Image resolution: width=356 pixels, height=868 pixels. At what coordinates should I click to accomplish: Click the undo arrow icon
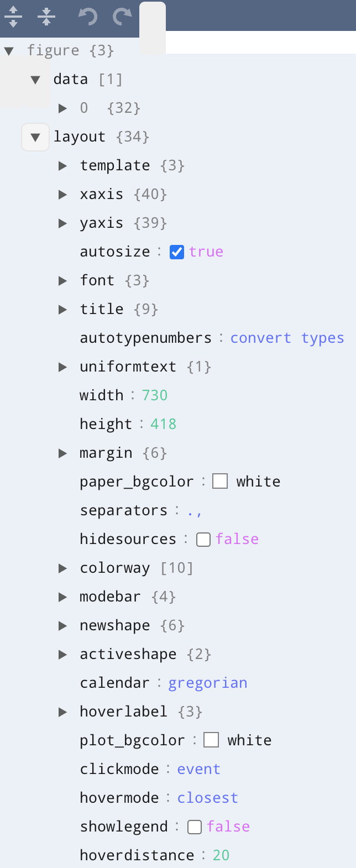(x=87, y=17)
